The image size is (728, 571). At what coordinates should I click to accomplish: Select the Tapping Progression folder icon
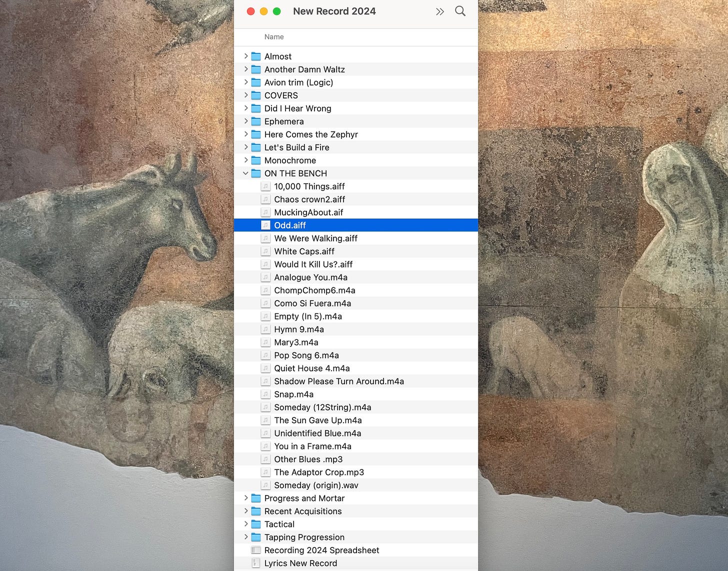pyautogui.click(x=256, y=537)
